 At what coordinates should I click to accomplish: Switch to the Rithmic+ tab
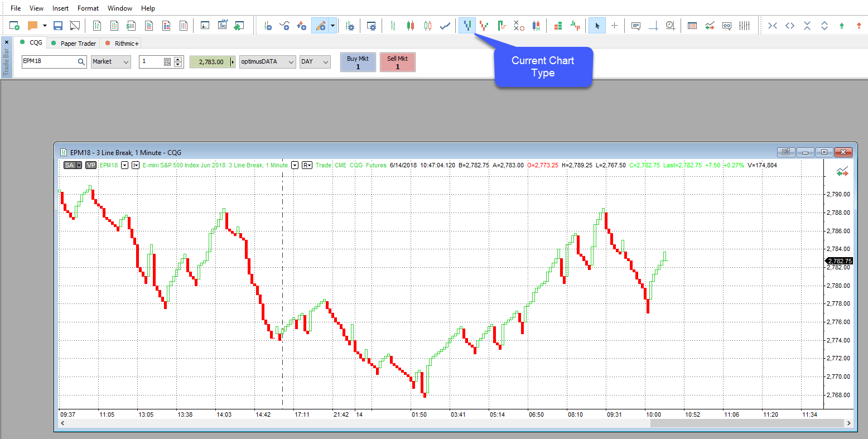[121, 43]
